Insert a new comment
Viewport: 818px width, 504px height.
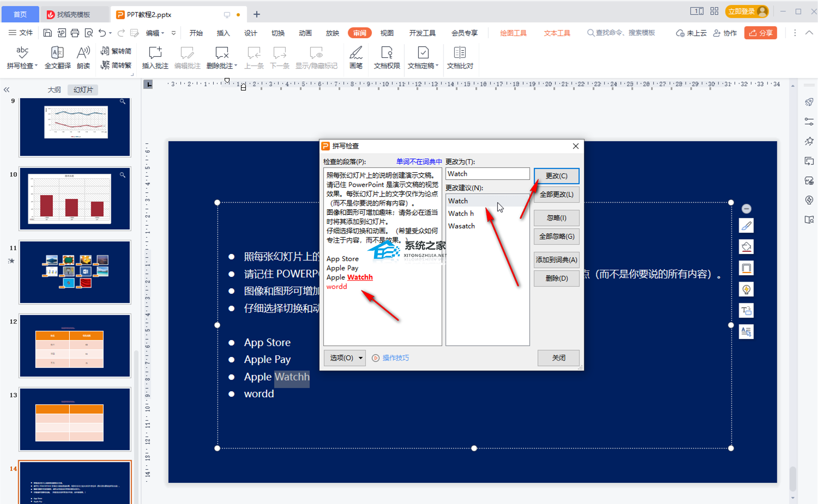coord(155,57)
